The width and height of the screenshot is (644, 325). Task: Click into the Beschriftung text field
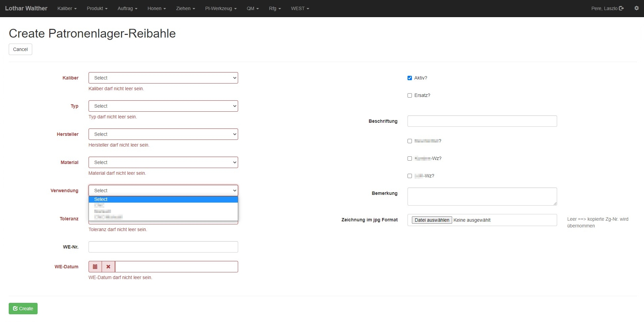[x=482, y=121]
